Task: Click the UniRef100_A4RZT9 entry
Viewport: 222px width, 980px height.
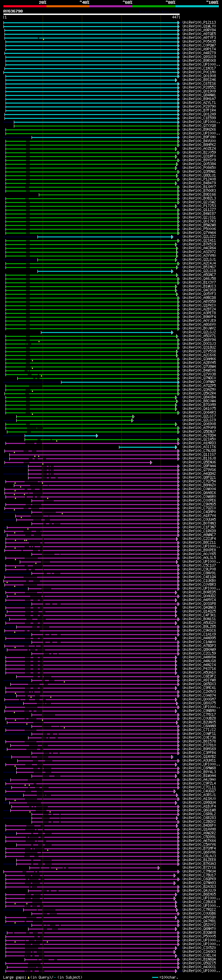Action: (199, 53)
